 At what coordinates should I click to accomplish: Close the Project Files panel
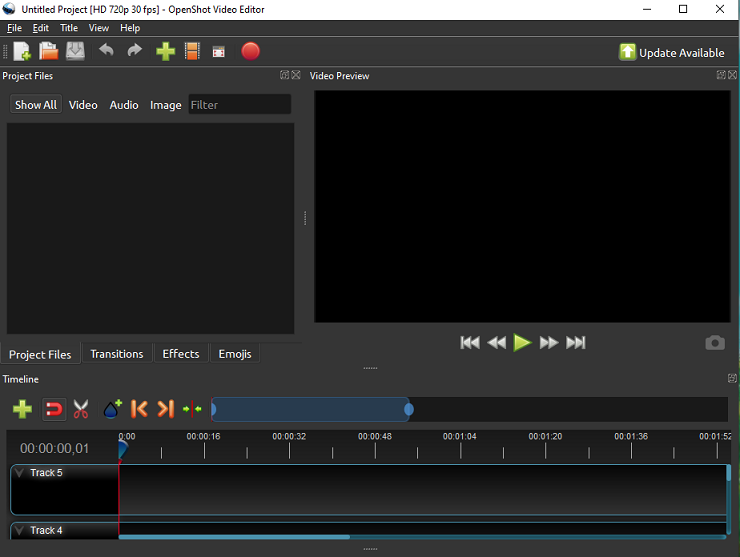click(296, 75)
